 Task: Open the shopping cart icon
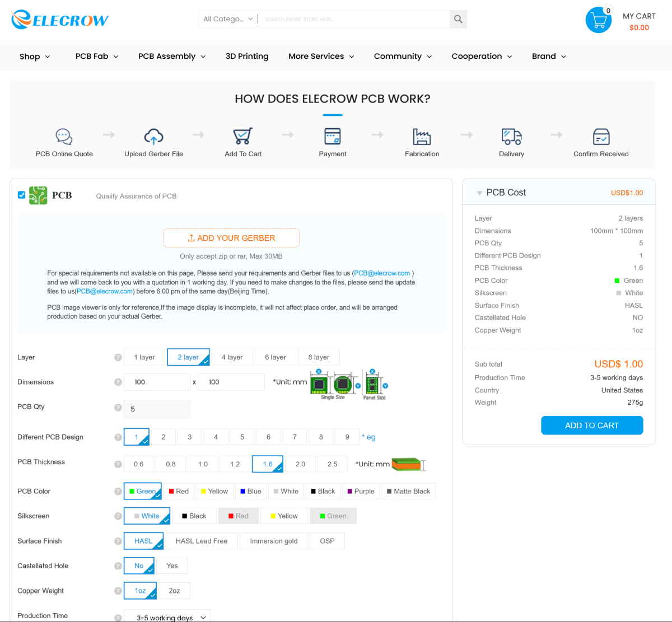point(599,20)
